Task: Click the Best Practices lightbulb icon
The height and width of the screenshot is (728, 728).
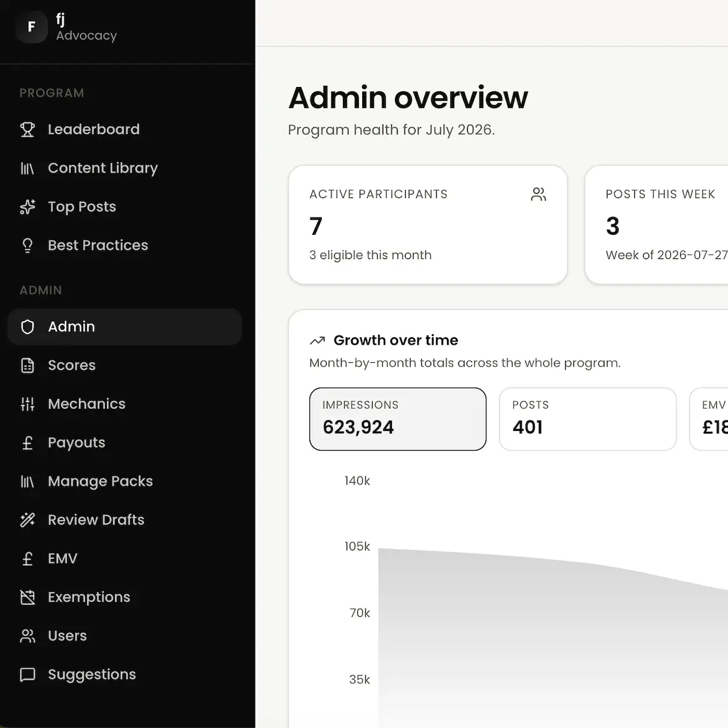Action: tap(27, 245)
